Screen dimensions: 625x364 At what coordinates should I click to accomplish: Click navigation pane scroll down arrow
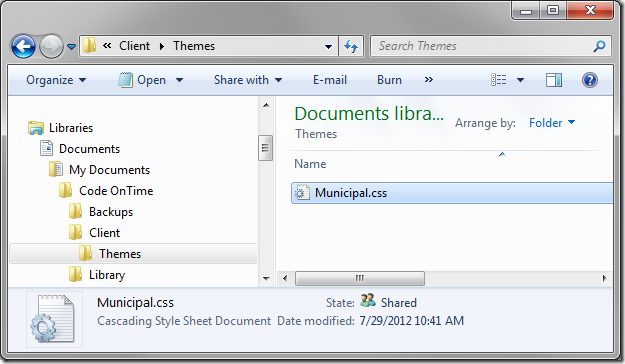click(266, 279)
